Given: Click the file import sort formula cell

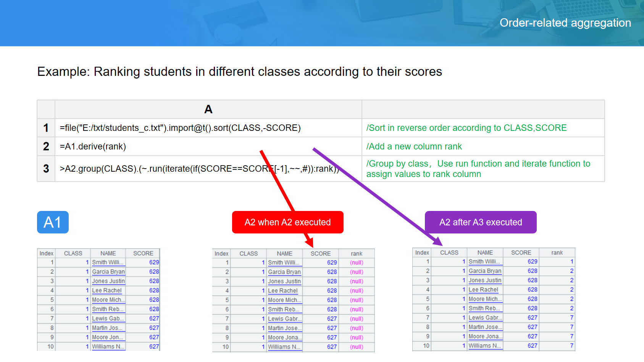Looking at the screenshot, I should click(x=180, y=128).
